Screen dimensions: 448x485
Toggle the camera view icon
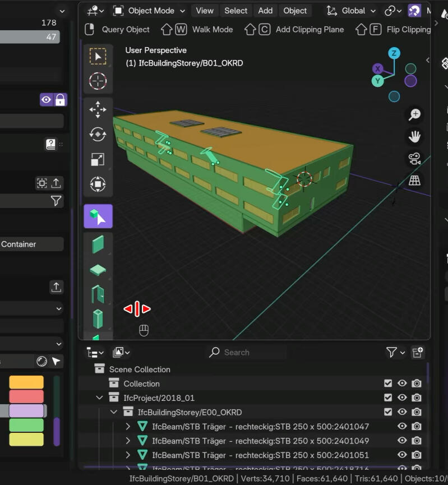[x=414, y=159]
